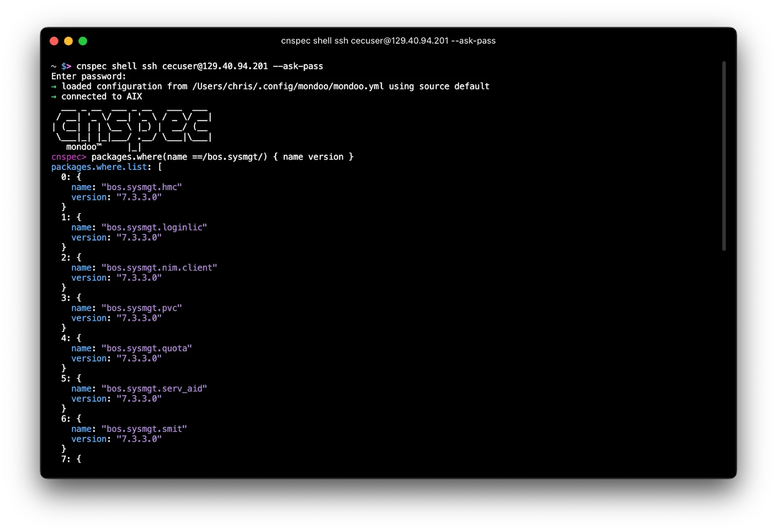The image size is (777, 532).
Task: Click the name value "bos.sysmgt.hmc"
Action: click(x=141, y=187)
